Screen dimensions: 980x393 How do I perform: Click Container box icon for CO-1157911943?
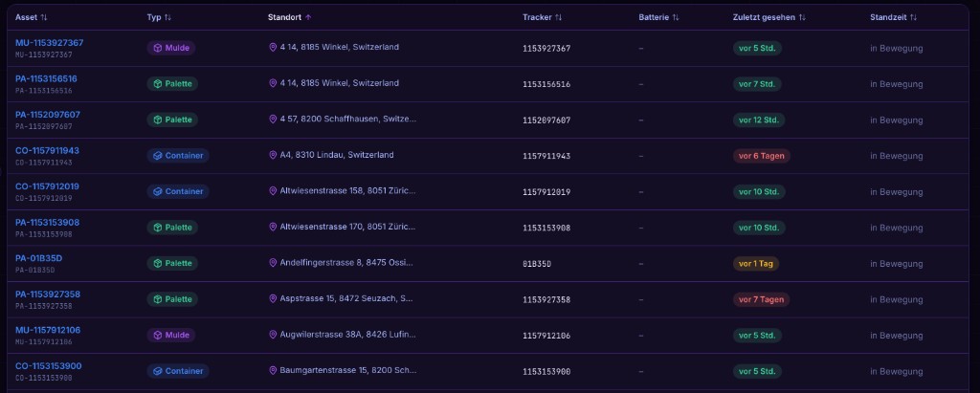(x=158, y=156)
